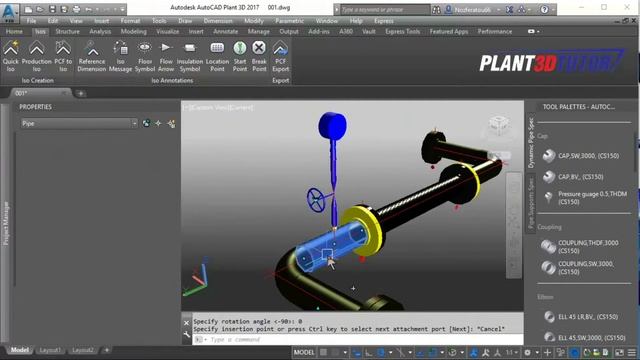Expand the quick access toolbar customize arrow
The height and width of the screenshot is (360, 640).
point(122,9)
